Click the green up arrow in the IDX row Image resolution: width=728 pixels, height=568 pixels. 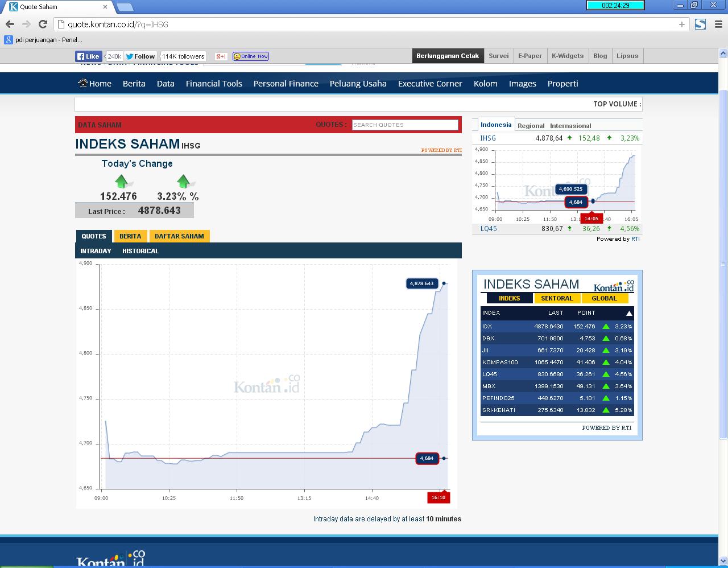pyautogui.click(x=606, y=326)
